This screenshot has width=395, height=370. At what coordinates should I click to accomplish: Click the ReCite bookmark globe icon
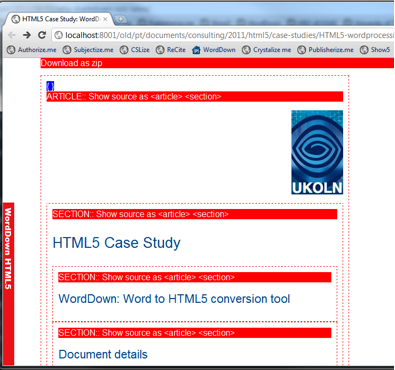pyautogui.click(x=160, y=50)
